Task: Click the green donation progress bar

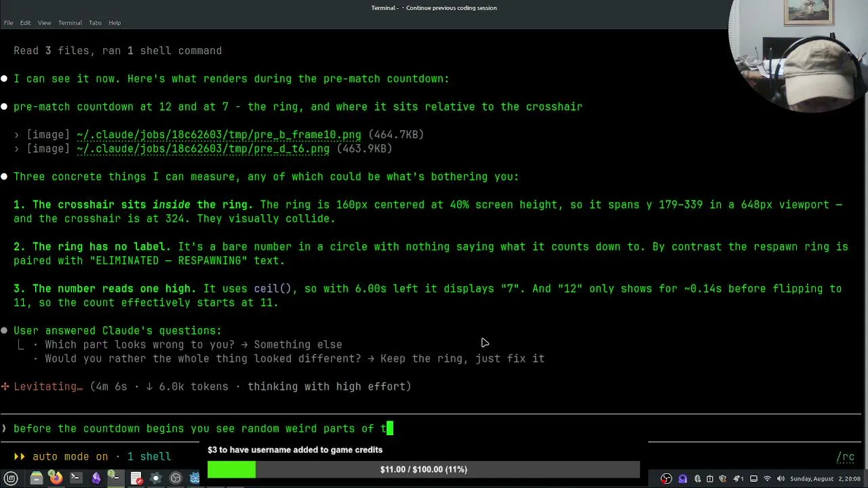Action: pos(231,469)
